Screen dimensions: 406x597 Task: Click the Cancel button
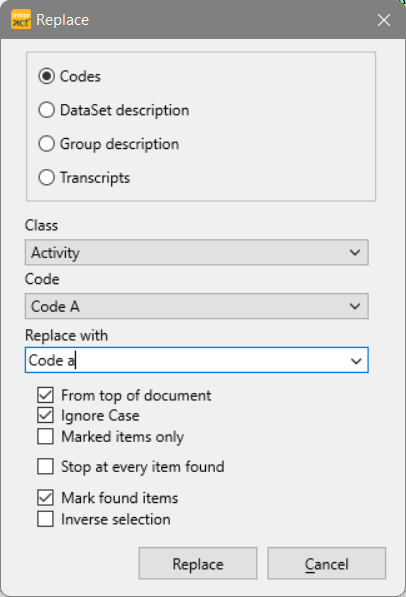(326, 563)
